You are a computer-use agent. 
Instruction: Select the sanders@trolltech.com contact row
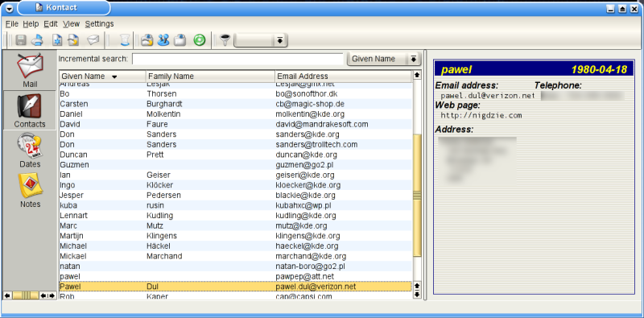pos(235,145)
